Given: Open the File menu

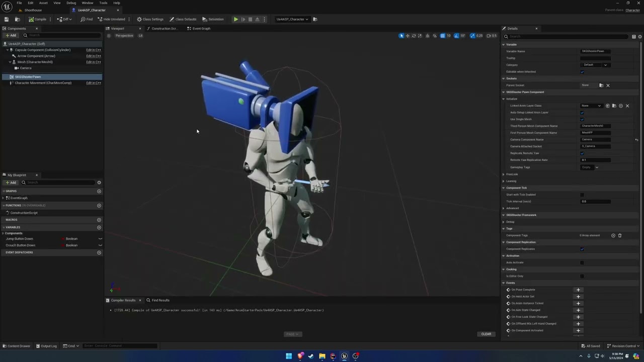Looking at the screenshot, I should (19, 3).
